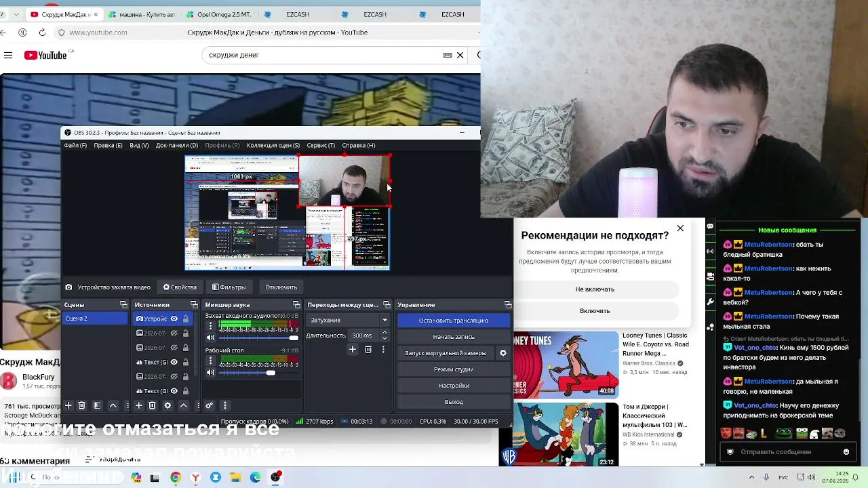The height and width of the screenshot is (488, 868).
Task: Open the Сервис menu in OBS
Action: coord(321,145)
